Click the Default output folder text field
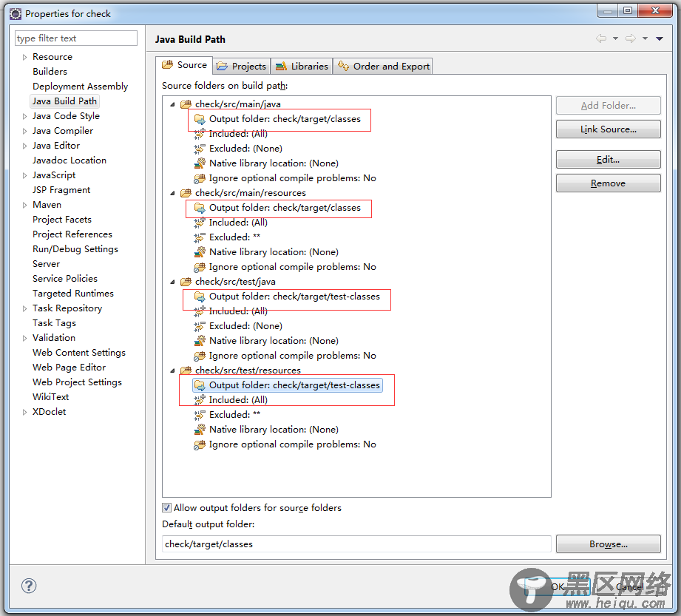The height and width of the screenshot is (616, 681). click(356, 544)
